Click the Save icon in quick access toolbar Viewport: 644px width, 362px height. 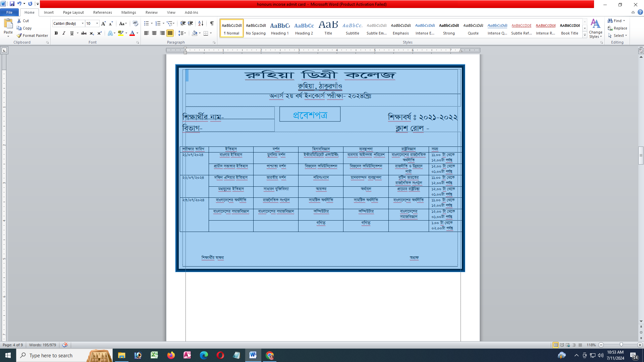click(x=12, y=4)
